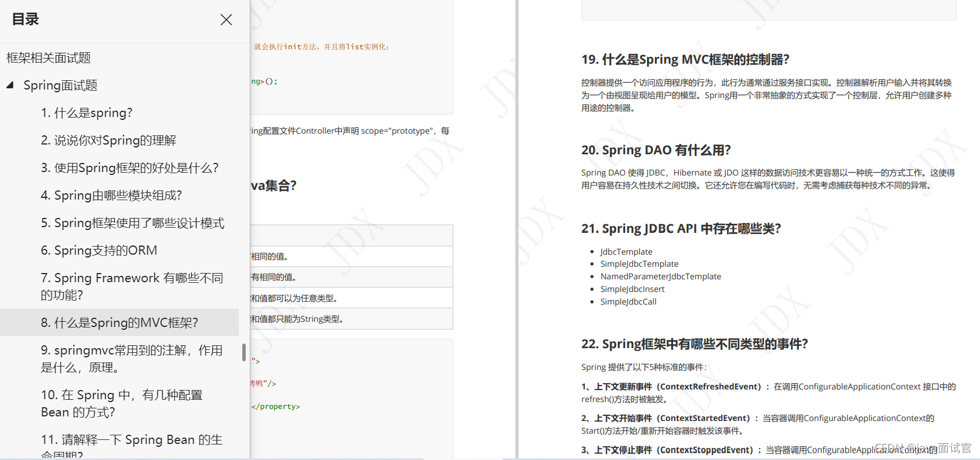Open 框架相关面试题 entry in contents

click(49, 58)
